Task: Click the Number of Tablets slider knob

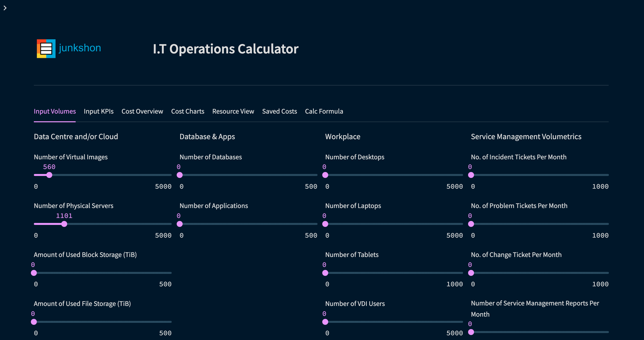Action: 325,273
